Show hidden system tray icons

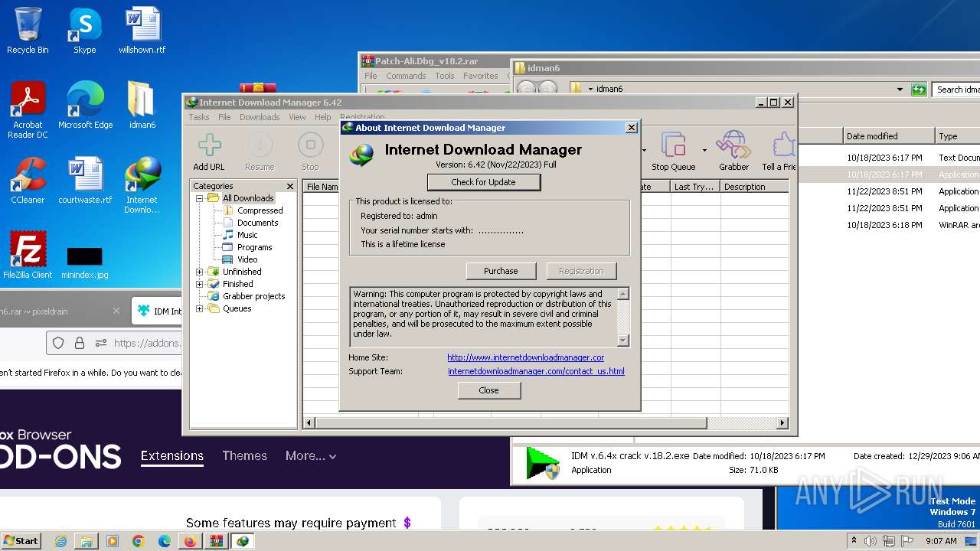point(854,540)
